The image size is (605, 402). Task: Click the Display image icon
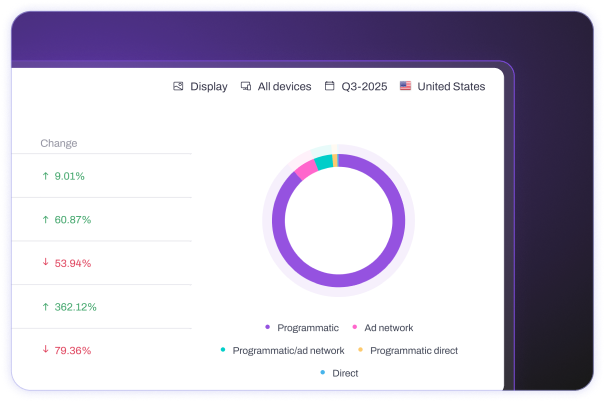point(178,86)
